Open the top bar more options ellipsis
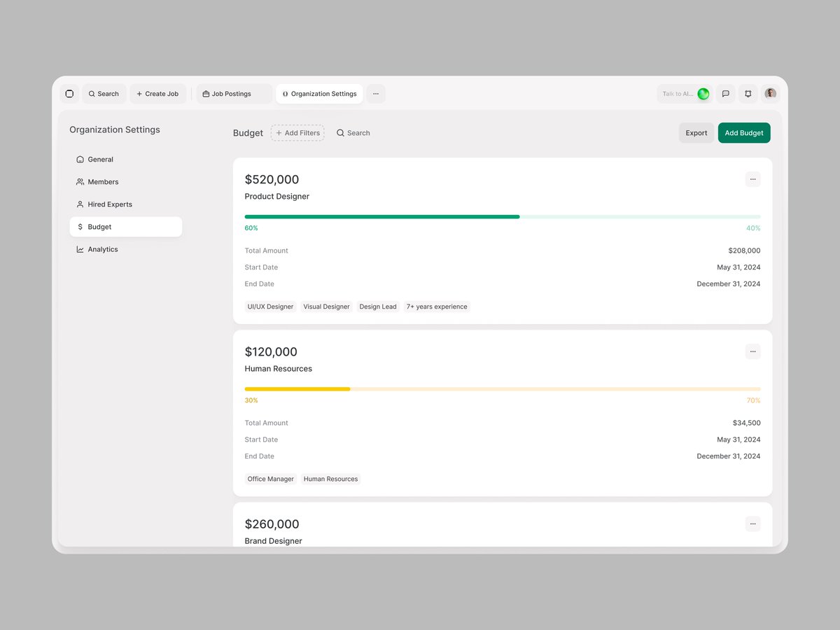Image resolution: width=840 pixels, height=630 pixels. click(x=376, y=94)
